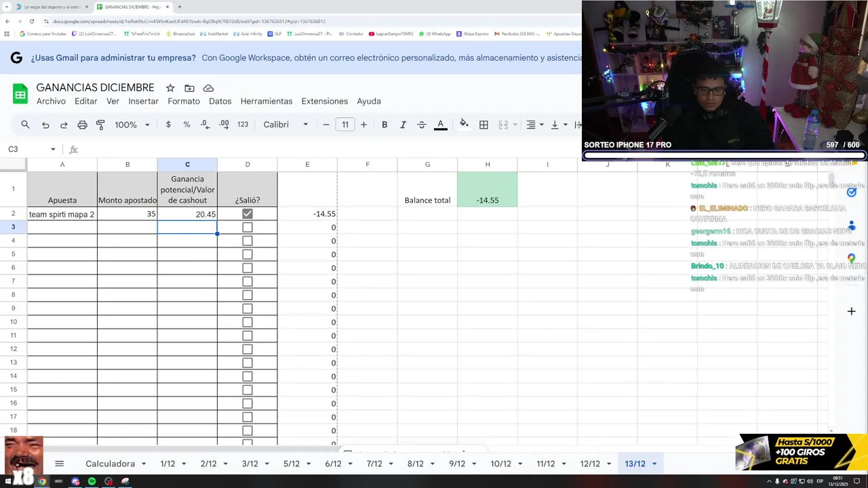Open the all sheets list icon
The image size is (868, 488).
pyautogui.click(x=59, y=464)
